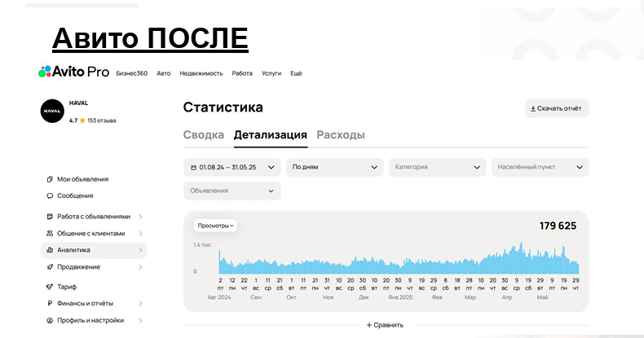Click the Продвижение rocket icon
This screenshot has height=338, width=644.
(50, 267)
